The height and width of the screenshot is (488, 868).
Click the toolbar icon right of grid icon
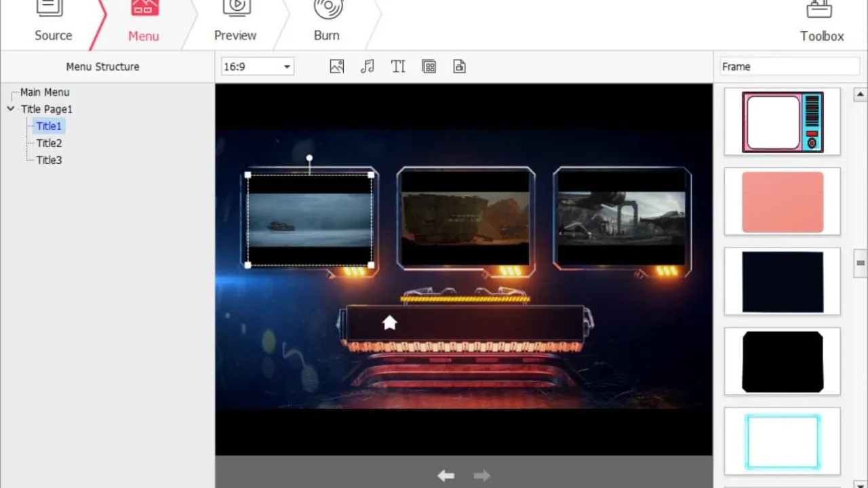459,66
